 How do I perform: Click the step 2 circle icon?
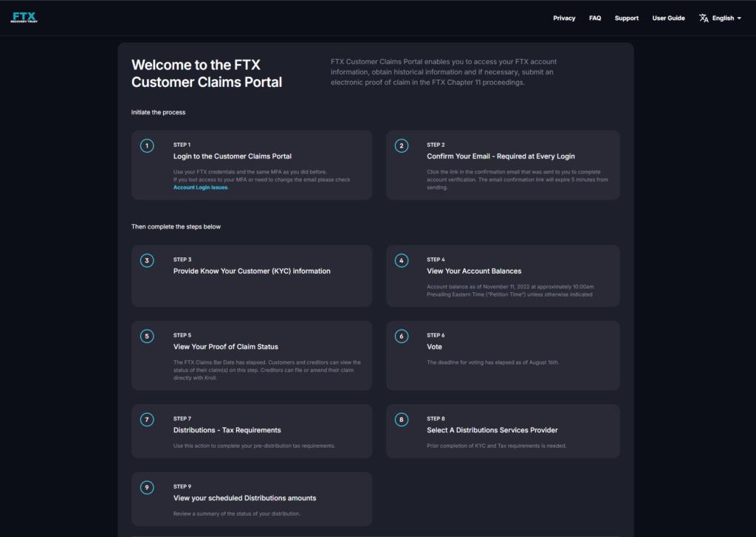point(401,145)
